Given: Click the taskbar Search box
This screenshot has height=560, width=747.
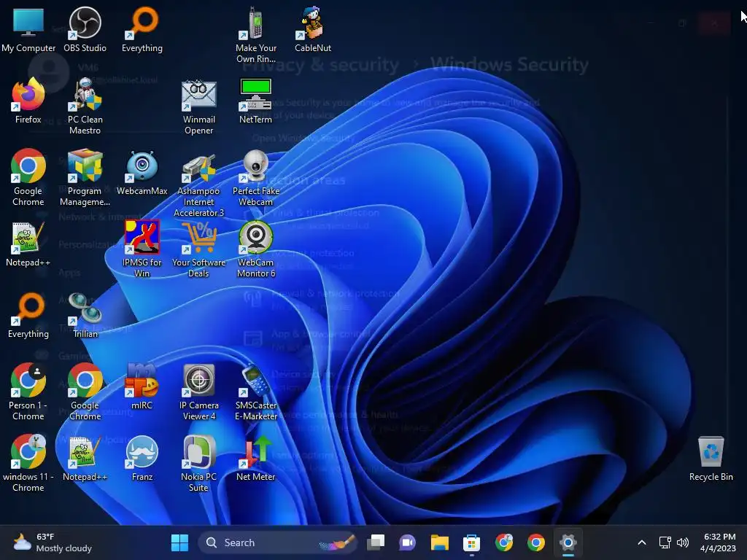Looking at the screenshot, I should pyautogui.click(x=278, y=542).
